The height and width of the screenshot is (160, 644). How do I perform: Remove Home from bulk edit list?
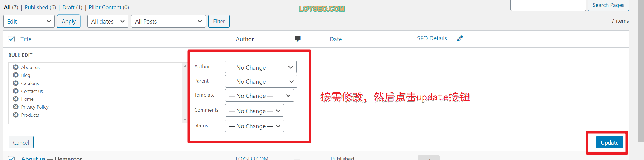tap(16, 99)
